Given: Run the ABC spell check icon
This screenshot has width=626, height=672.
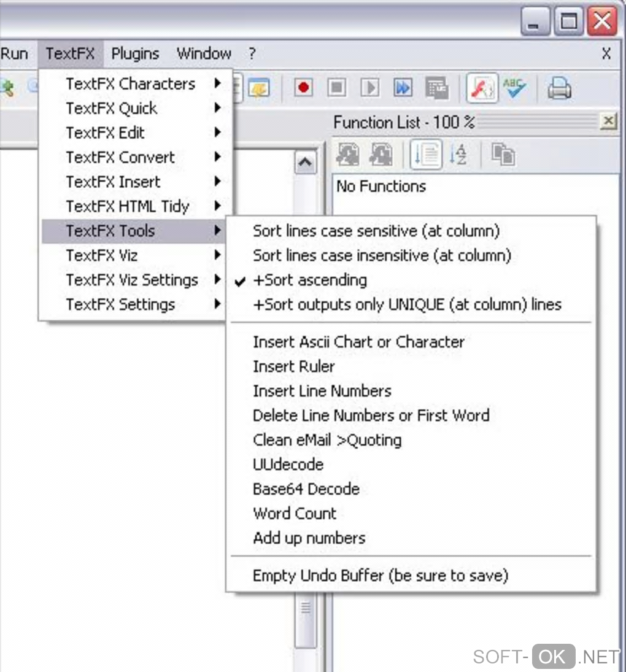Looking at the screenshot, I should 514,88.
